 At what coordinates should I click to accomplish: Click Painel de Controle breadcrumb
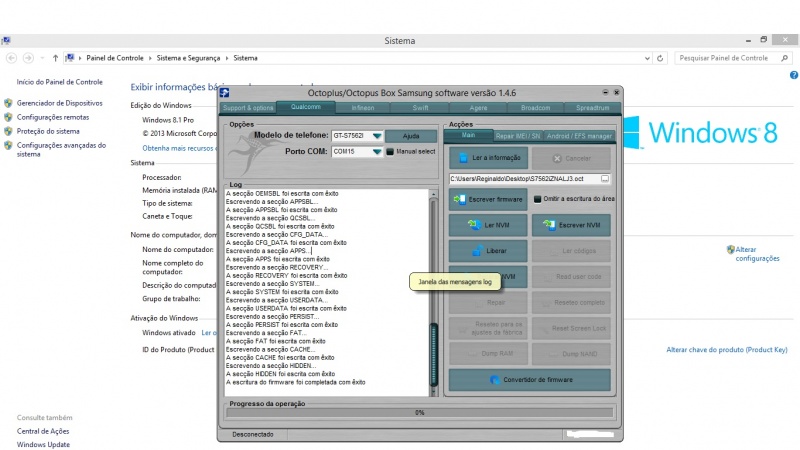pos(115,58)
